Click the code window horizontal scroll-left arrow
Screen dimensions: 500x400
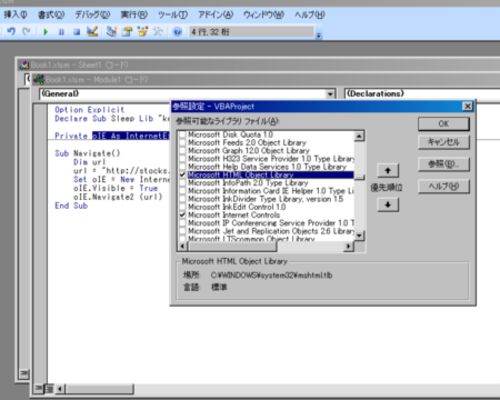coord(60,389)
